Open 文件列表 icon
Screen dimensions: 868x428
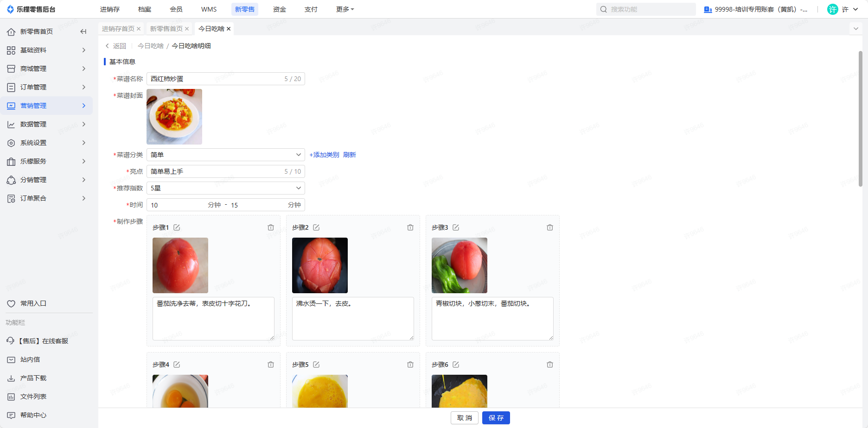pos(11,397)
